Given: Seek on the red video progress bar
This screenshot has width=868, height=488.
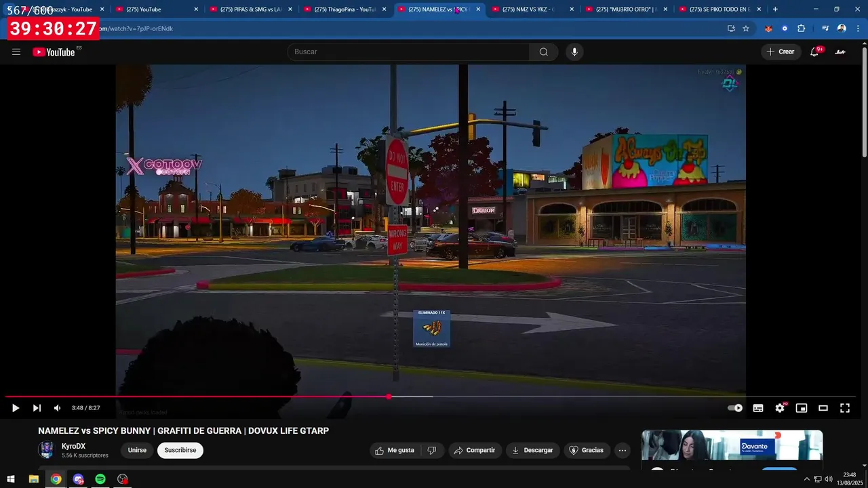Looking at the screenshot, I should click(x=197, y=396).
